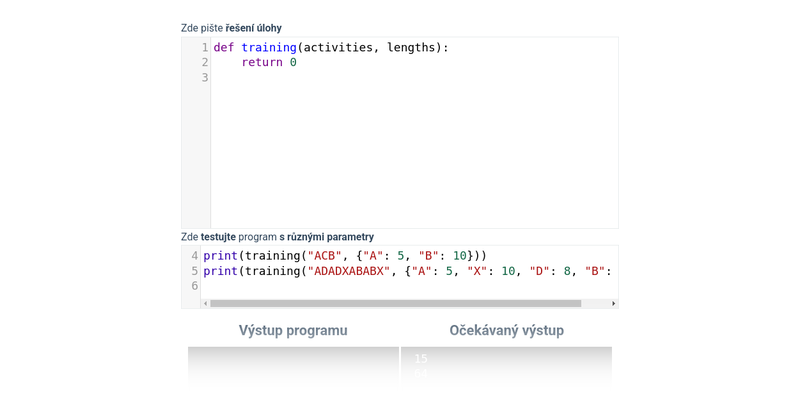Place cursor on the 'return 0' statement

pyautogui.click(x=268, y=62)
